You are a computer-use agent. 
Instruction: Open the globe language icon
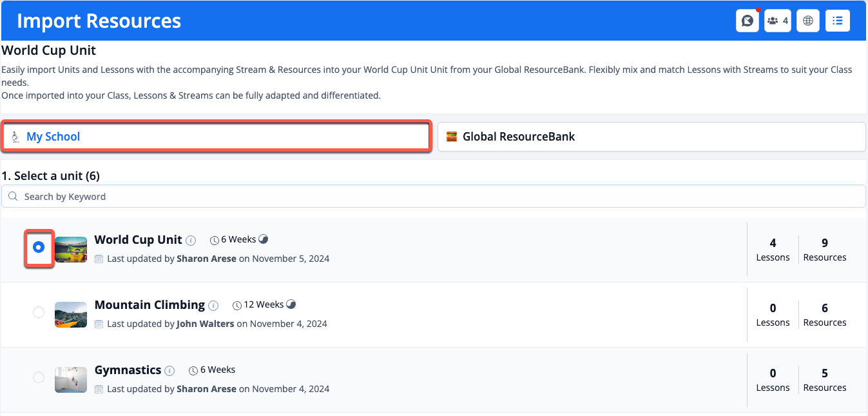point(808,21)
